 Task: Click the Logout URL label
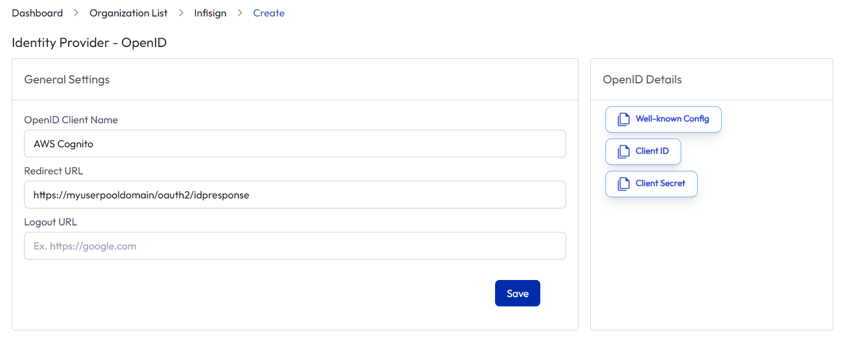pyautogui.click(x=51, y=222)
